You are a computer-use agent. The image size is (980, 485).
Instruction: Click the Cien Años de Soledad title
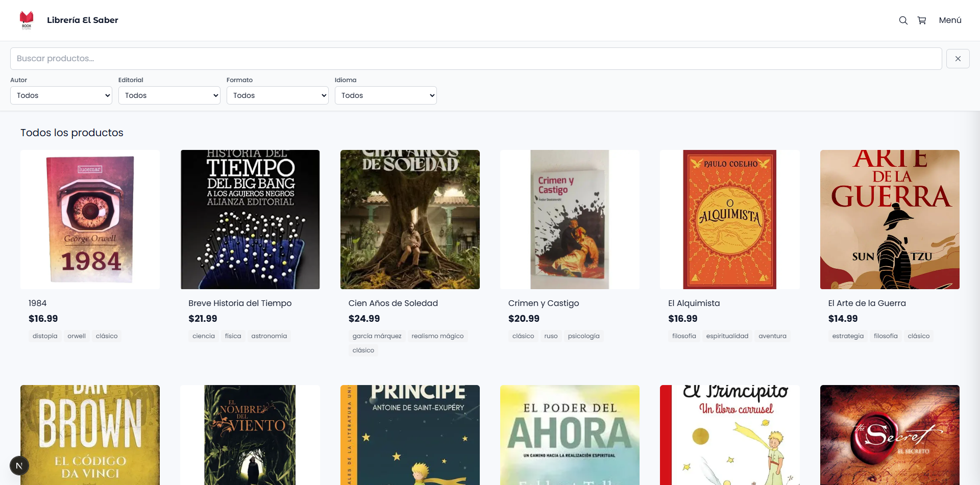393,303
